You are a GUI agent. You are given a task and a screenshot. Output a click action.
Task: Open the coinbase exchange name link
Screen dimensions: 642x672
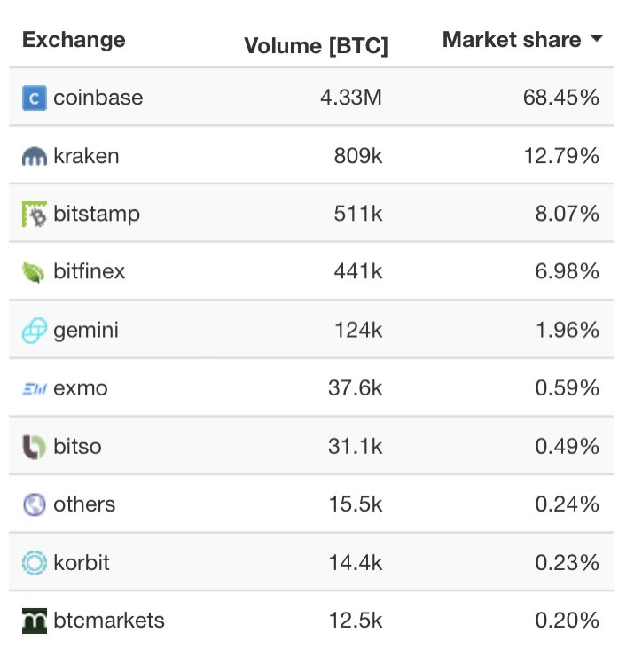[x=98, y=98]
